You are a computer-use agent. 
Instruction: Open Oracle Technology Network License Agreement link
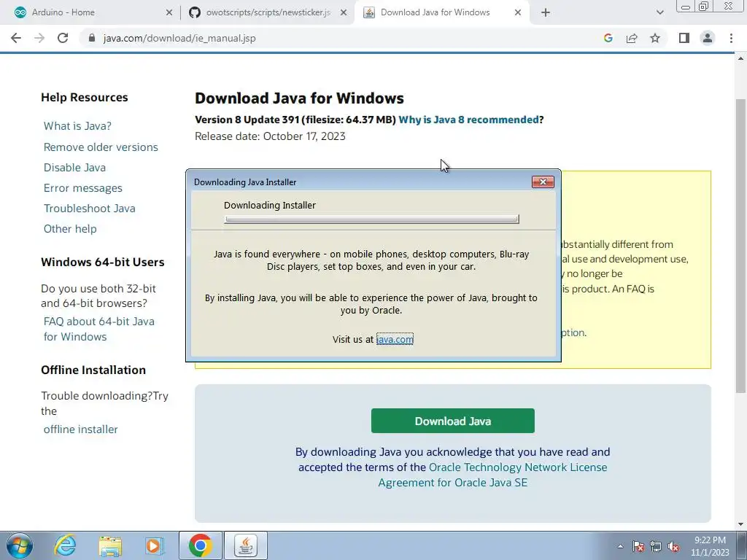pos(492,475)
